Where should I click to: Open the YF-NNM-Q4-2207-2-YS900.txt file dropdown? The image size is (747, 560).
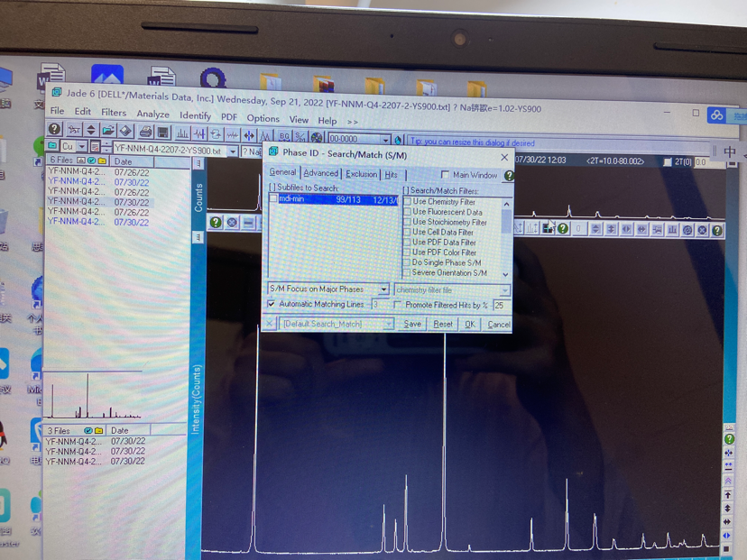pos(234,151)
